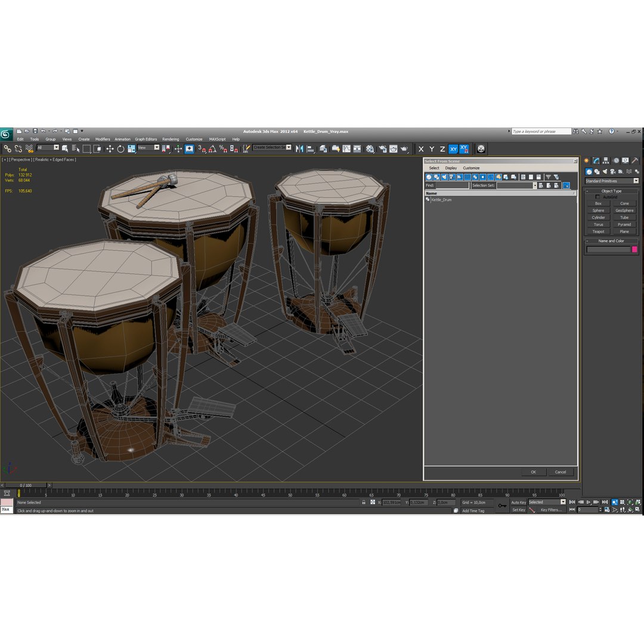This screenshot has width=644, height=644.
Task: Open Customize menu in Select From Scene
Action: (x=471, y=168)
